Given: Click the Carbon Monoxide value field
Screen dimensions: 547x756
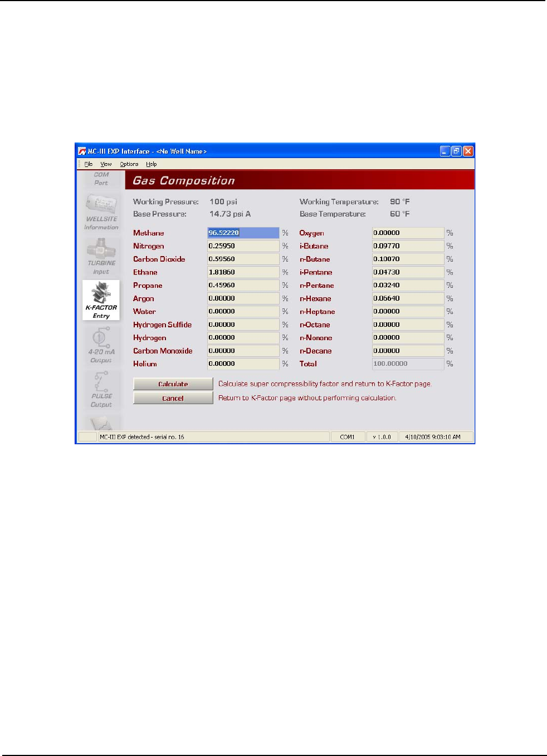Looking at the screenshot, I should pyautogui.click(x=243, y=351).
